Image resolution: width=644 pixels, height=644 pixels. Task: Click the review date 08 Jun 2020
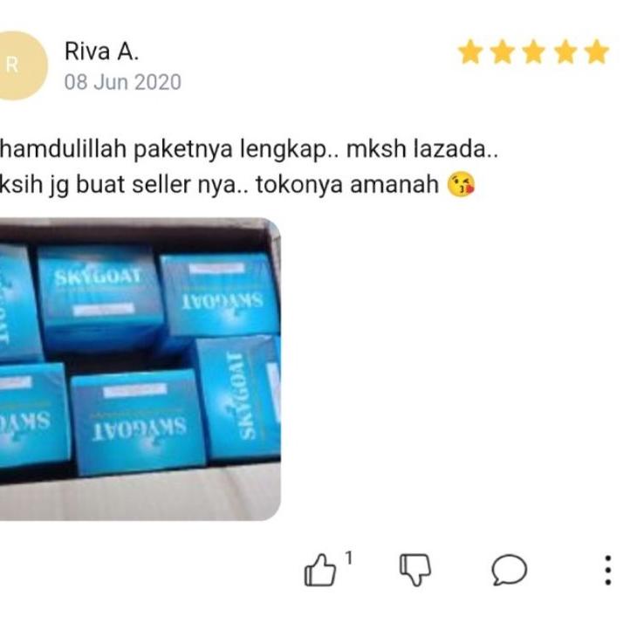123,82
